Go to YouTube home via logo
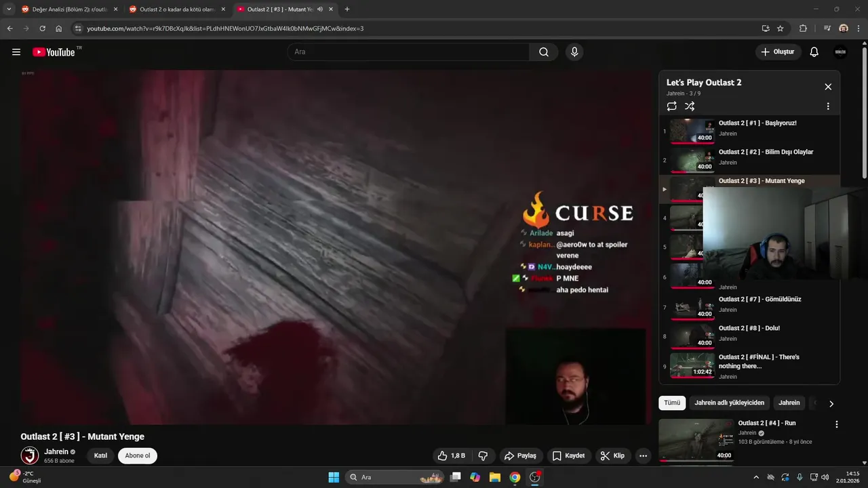 tap(54, 52)
